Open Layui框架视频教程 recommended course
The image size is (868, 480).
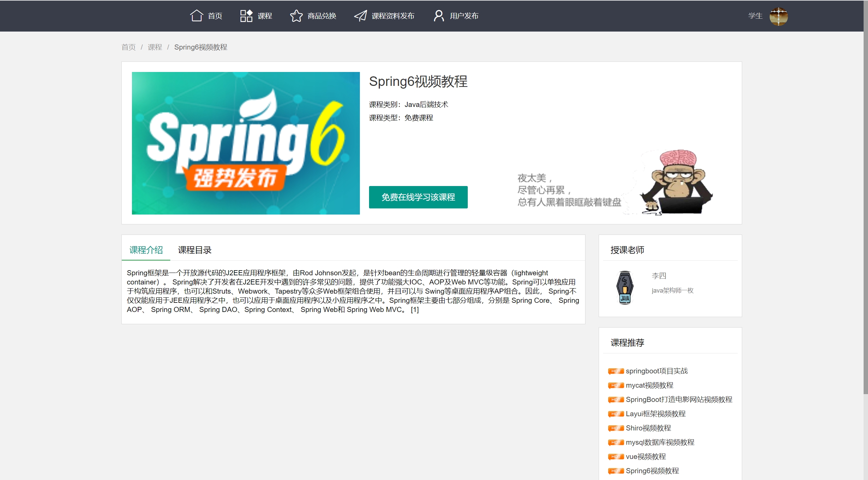[x=655, y=414]
